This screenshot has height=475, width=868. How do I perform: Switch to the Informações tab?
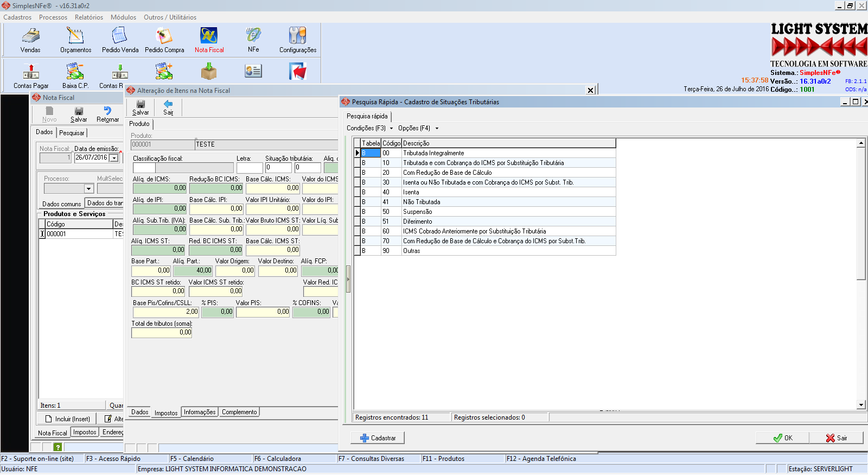pos(200,412)
